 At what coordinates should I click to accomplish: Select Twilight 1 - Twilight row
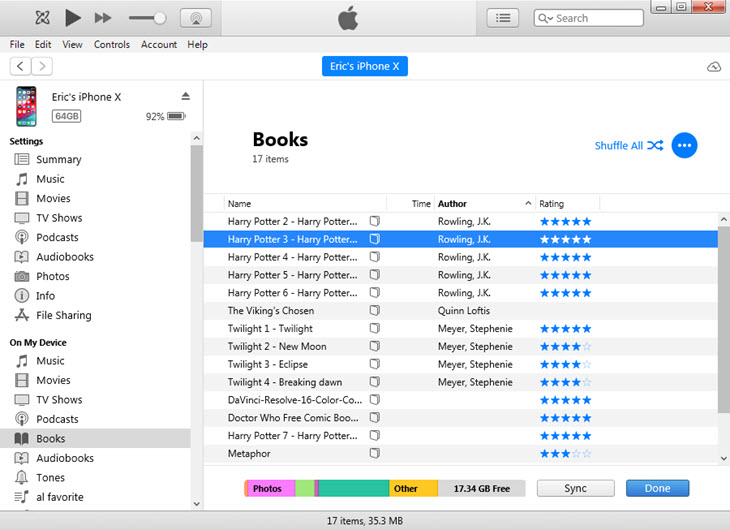click(x=460, y=329)
